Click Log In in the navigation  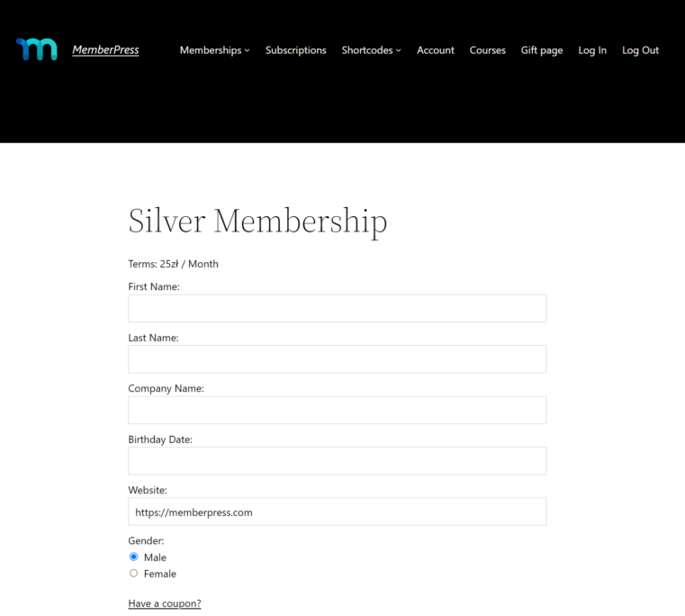pos(592,50)
